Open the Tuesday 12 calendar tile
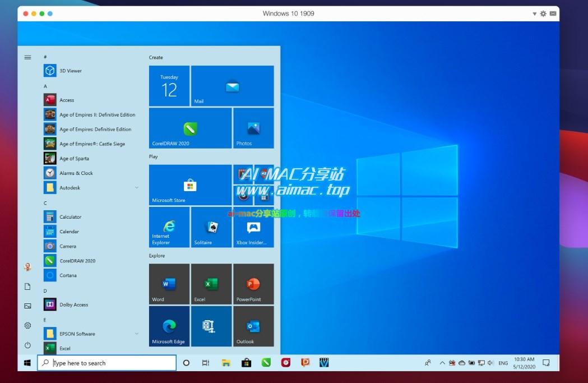The image size is (588, 383). point(169,86)
